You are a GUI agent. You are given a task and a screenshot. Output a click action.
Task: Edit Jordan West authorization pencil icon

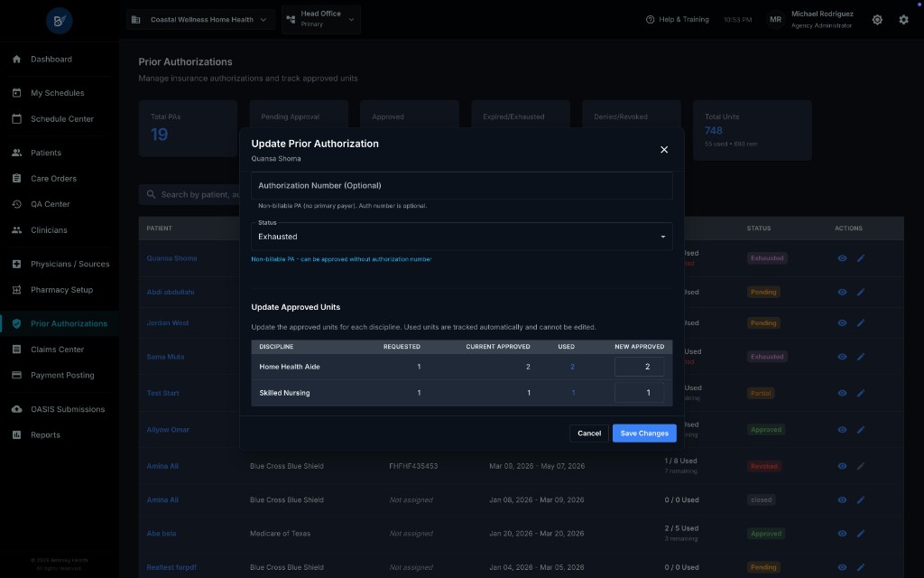[x=861, y=322]
